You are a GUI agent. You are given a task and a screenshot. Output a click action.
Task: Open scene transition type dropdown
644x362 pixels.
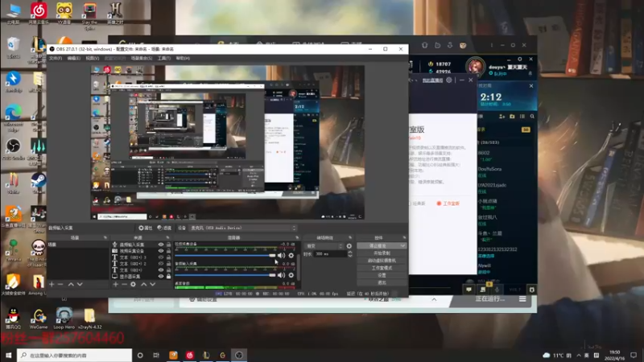pyautogui.click(x=324, y=246)
